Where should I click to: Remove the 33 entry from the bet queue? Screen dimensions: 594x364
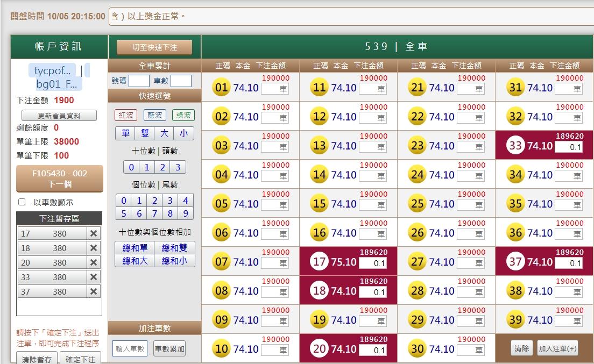(x=94, y=277)
